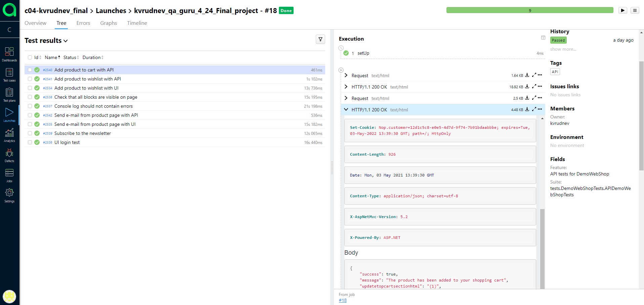This screenshot has height=305, width=644.
Task: Open Dashboards in the sidebar
Action: (9, 54)
